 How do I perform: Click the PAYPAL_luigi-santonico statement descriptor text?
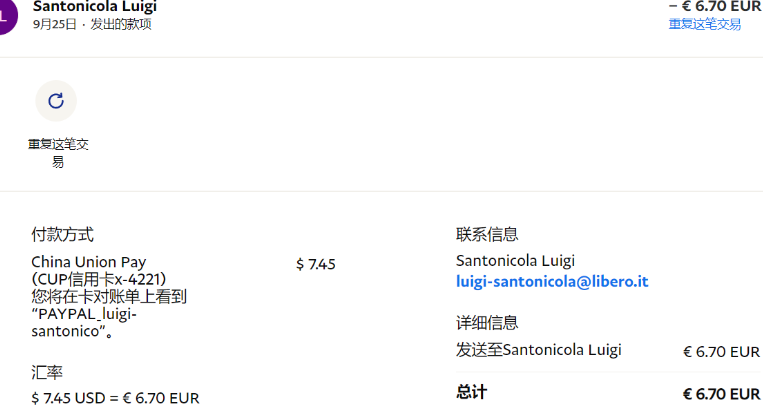coord(84,322)
